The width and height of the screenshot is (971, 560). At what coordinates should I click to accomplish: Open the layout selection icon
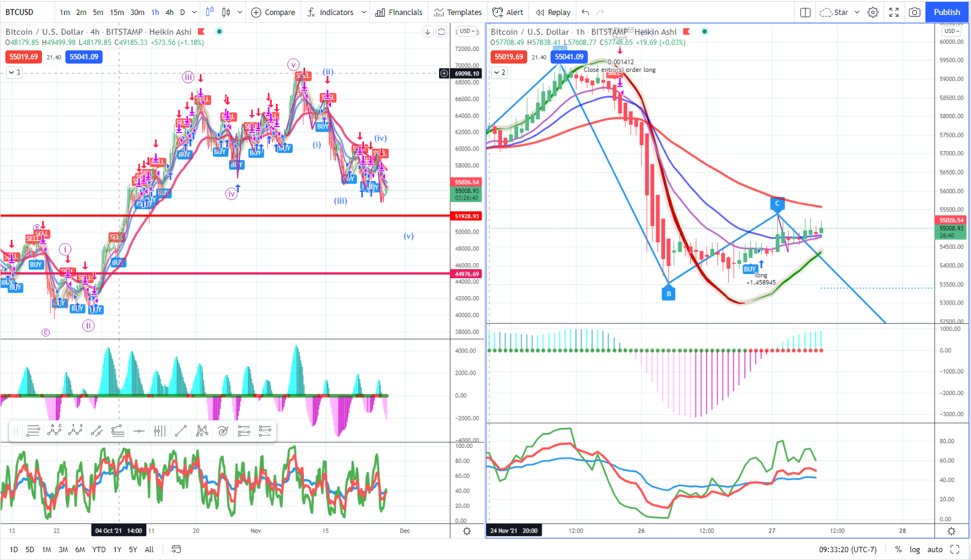[805, 12]
